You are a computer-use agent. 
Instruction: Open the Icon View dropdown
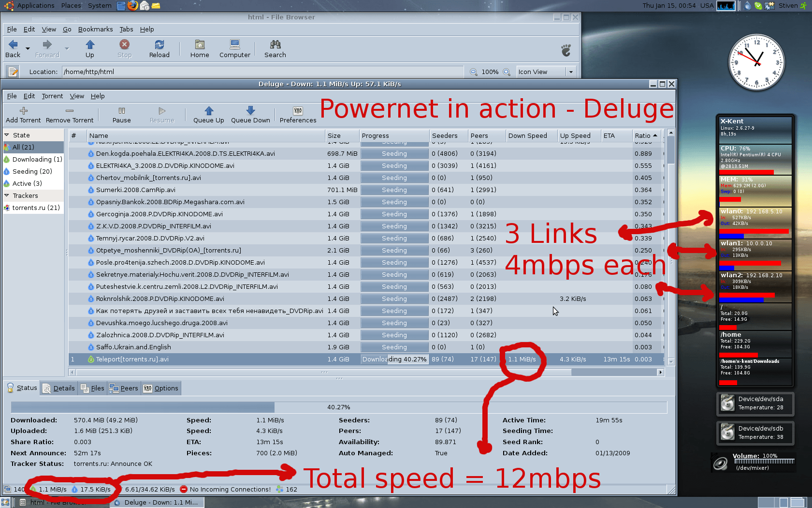547,72
